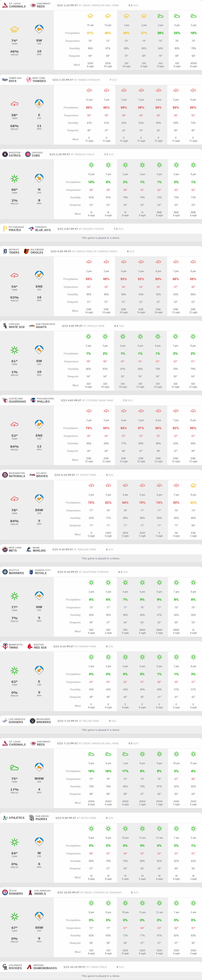Open the Pittsburgh Pirates logo

point(5,229)
